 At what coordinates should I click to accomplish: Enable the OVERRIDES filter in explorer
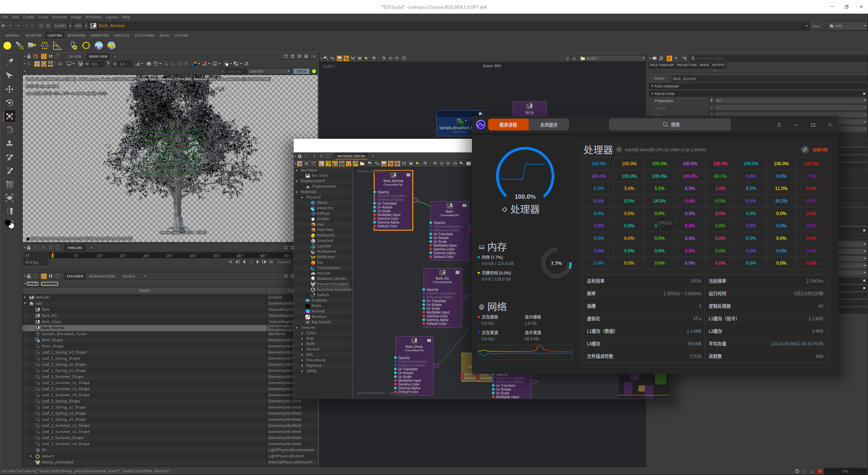coord(50,284)
